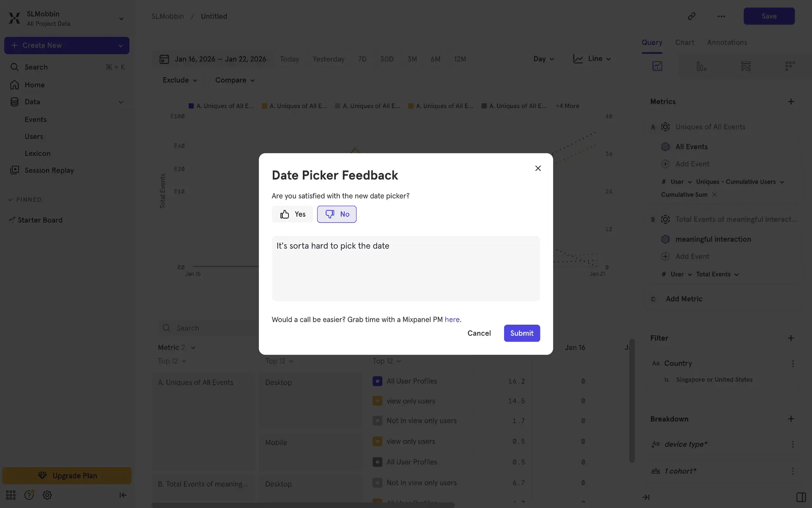
Task: Click the thumbs-up Yes button
Action: [x=292, y=214]
